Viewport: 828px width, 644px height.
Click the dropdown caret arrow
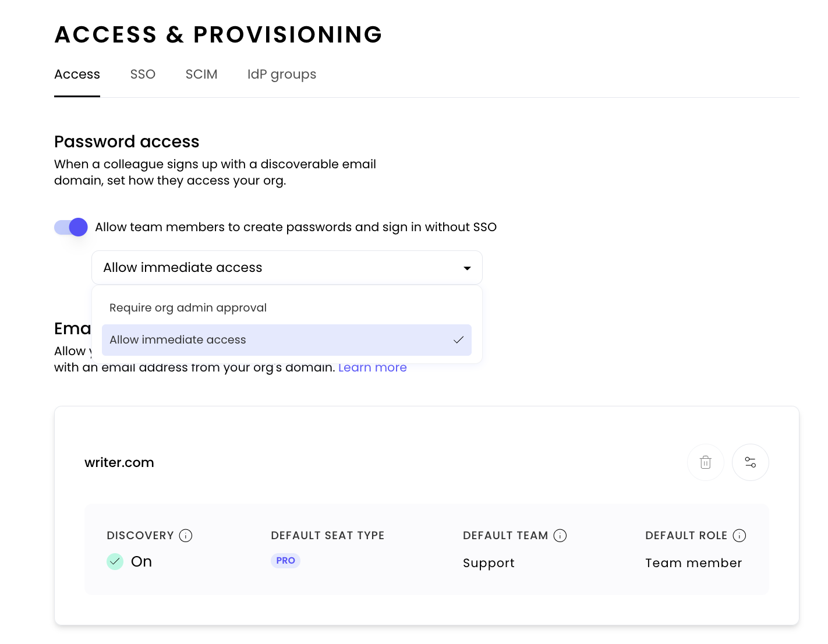pos(467,268)
